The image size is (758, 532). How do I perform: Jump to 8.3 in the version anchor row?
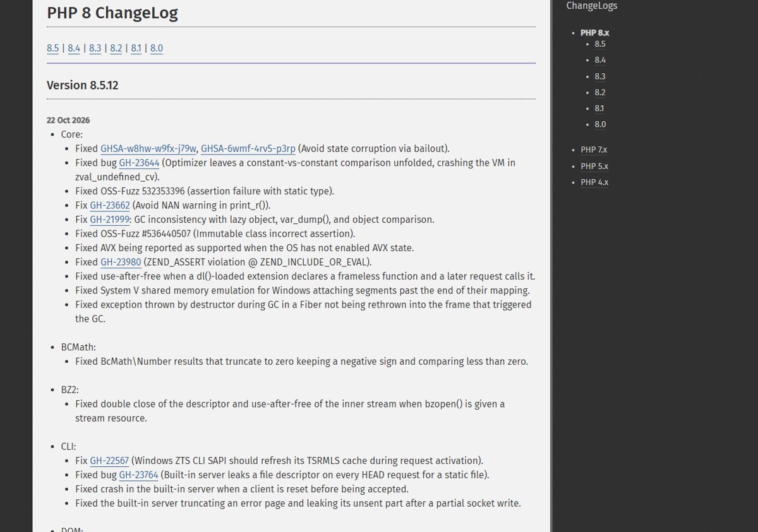point(95,48)
